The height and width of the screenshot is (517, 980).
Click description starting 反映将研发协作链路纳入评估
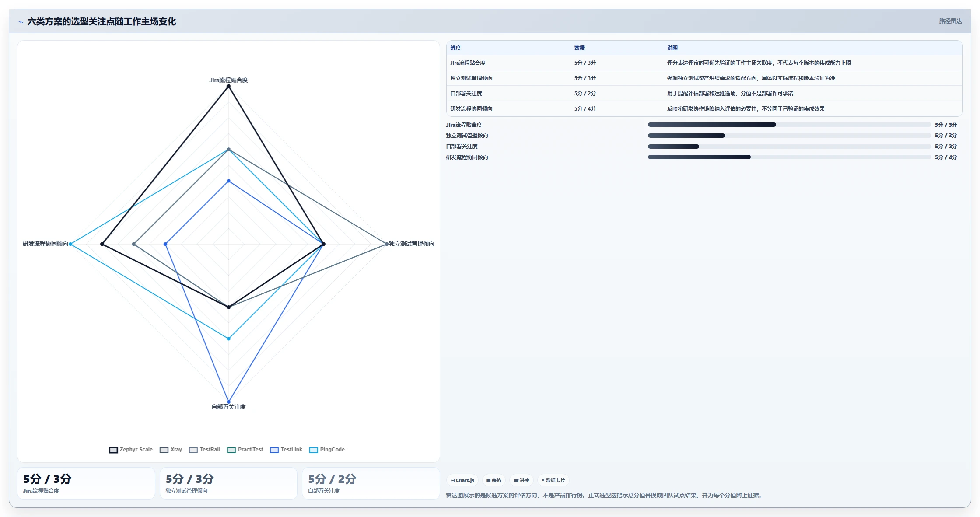(x=745, y=109)
